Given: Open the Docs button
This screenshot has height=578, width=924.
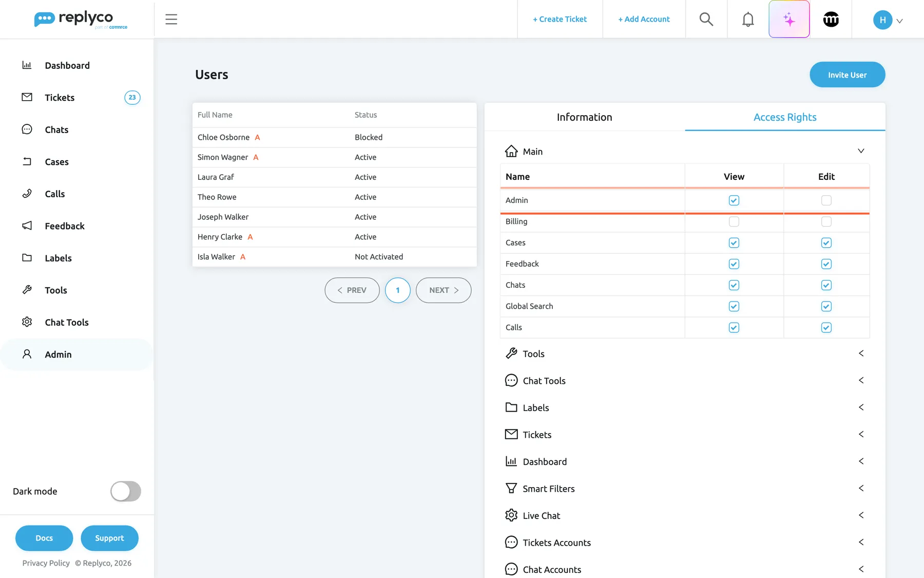Looking at the screenshot, I should [x=44, y=538].
